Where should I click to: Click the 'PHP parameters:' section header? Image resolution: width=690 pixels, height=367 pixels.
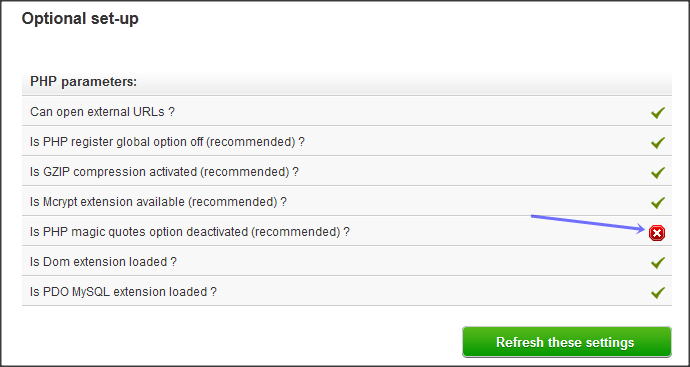pos(84,81)
